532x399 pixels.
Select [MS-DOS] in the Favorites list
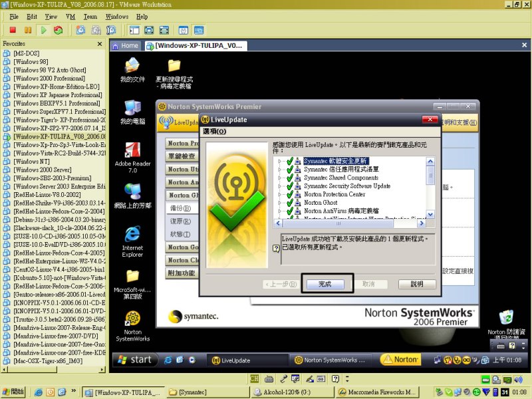pos(26,53)
